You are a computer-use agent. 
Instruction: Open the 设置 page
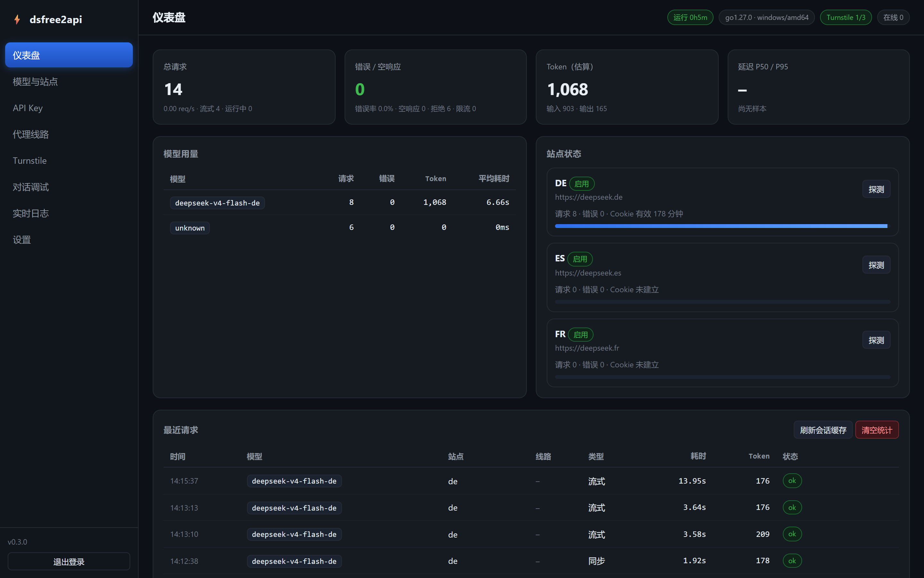[69, 240]
